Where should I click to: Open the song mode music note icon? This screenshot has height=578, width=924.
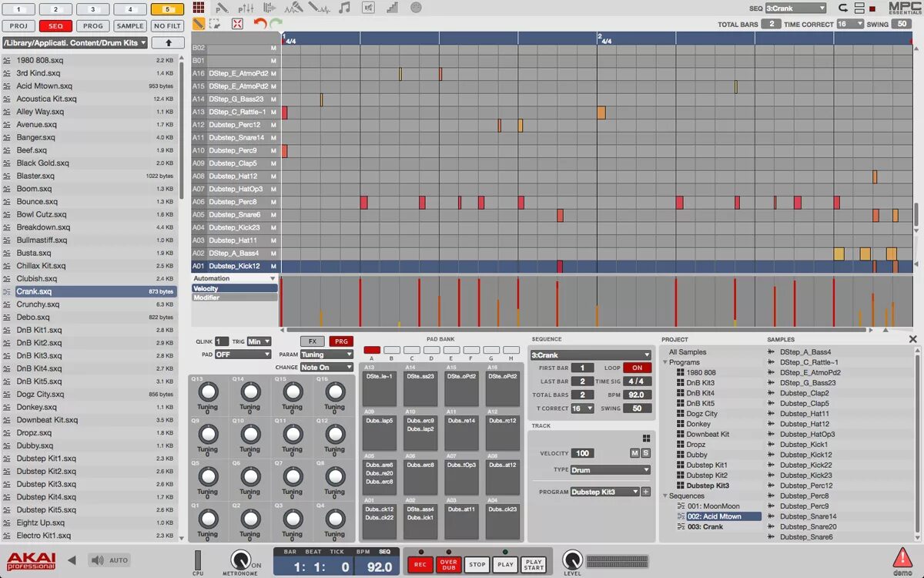(344, 8)
